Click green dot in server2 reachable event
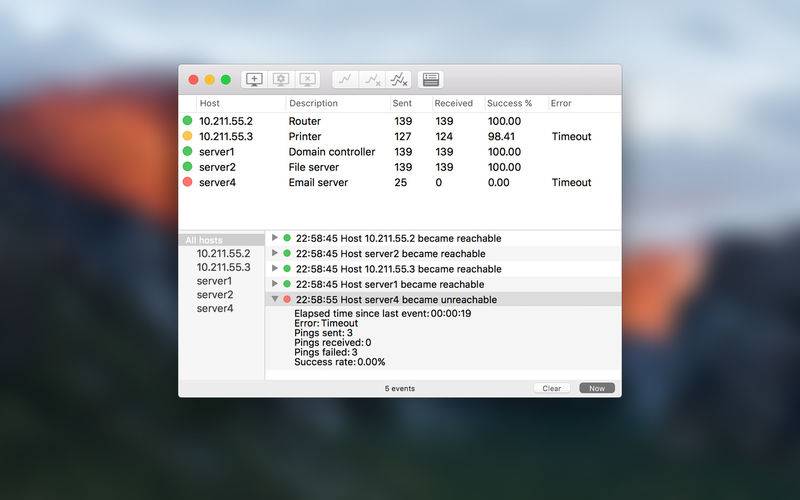 coord(287,253)
